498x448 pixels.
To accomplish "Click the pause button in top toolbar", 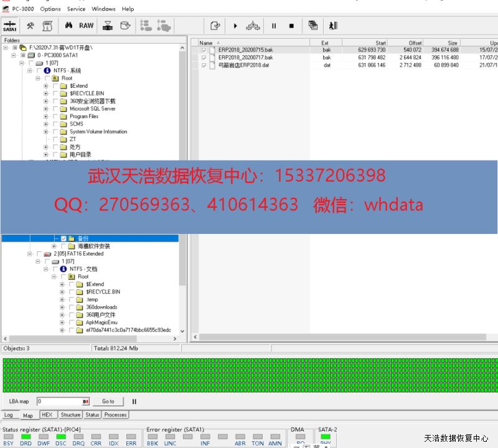I will (273, 26).
